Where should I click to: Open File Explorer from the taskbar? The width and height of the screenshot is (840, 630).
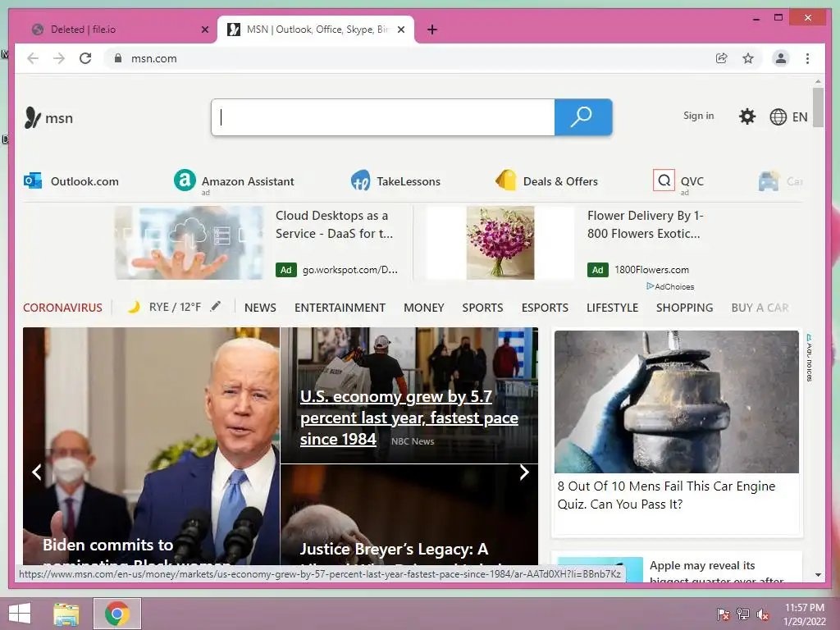[x=66, y=614]
